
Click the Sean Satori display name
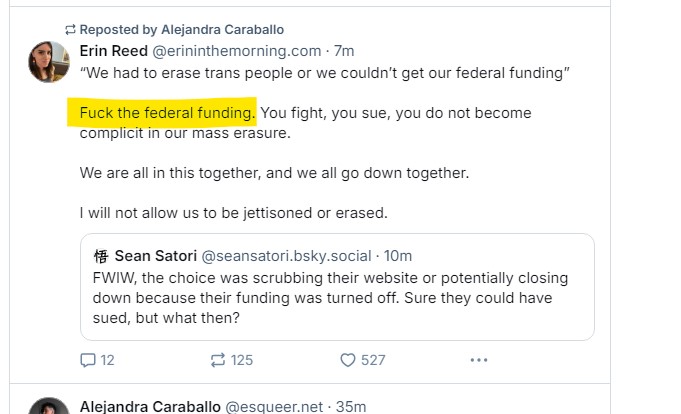[156, 256]
